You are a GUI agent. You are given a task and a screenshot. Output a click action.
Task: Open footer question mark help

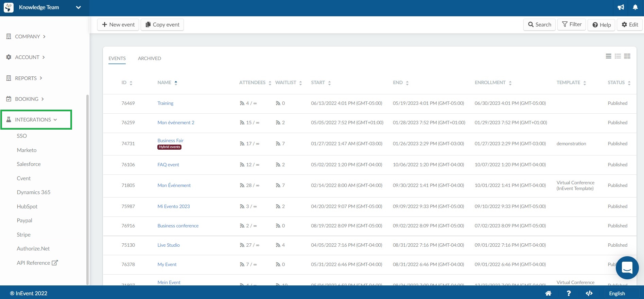pos(569,293)
